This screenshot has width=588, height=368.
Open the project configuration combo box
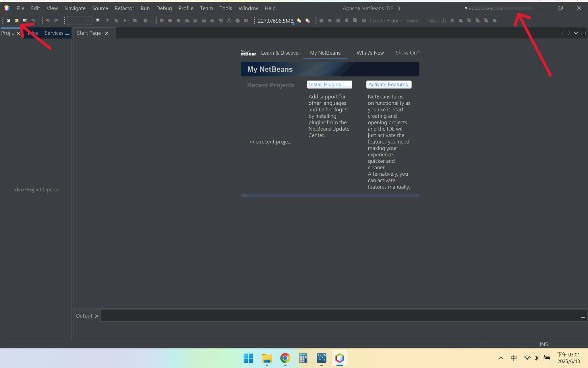(x=80, y=21)
